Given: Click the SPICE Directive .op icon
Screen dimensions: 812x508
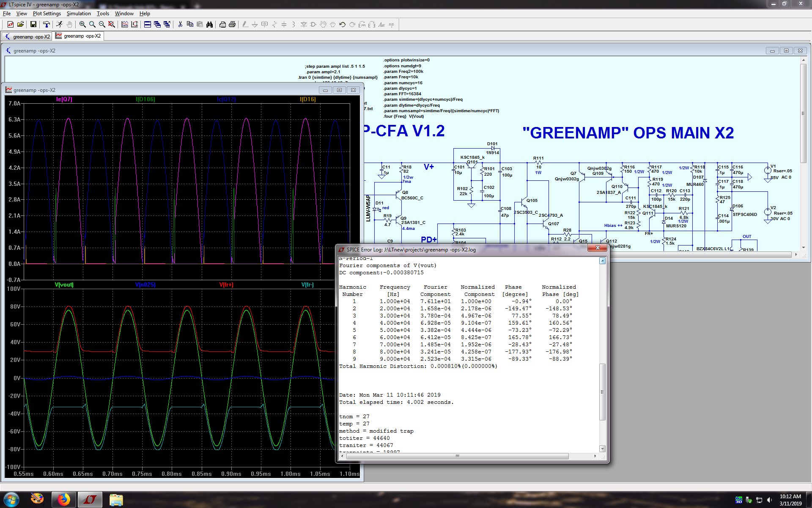Looking at the screenshot, I should click(391, 25).
